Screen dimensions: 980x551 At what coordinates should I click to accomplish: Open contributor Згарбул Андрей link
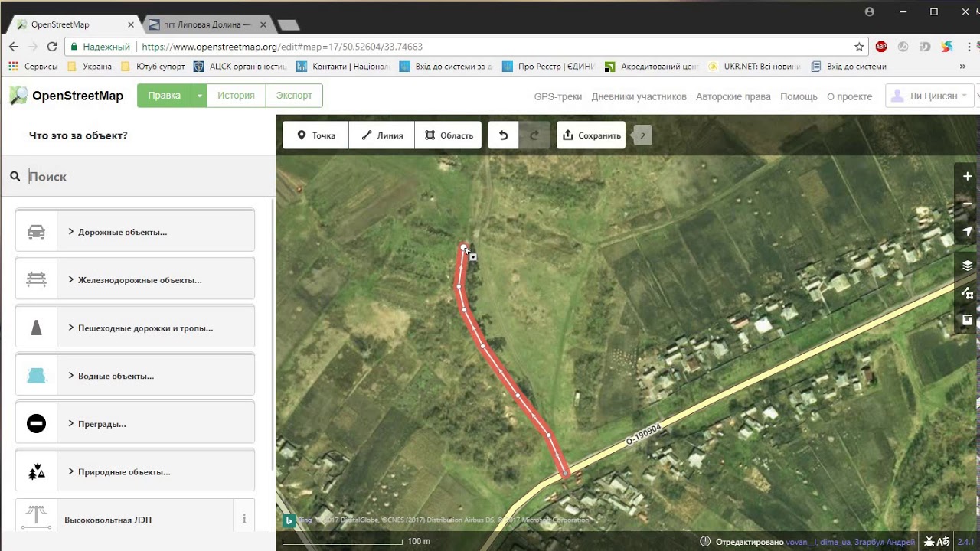coord(885,542)
